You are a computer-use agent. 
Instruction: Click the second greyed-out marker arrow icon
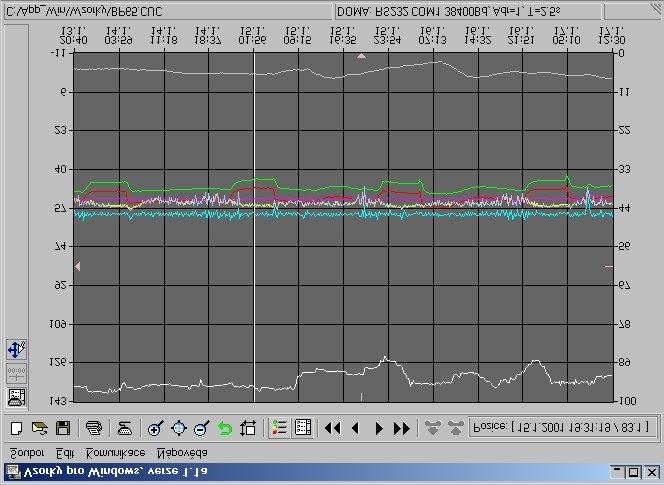(x=455, y=428)
